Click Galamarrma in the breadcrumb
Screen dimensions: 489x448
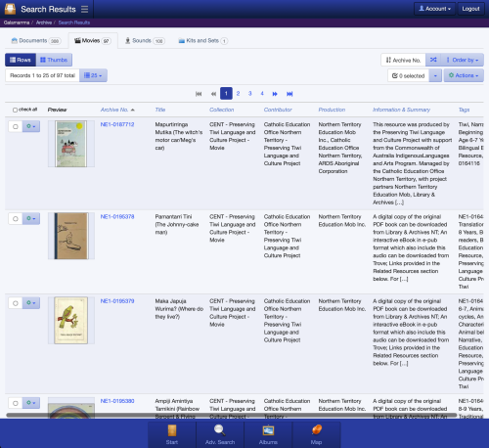coord(17,22)
